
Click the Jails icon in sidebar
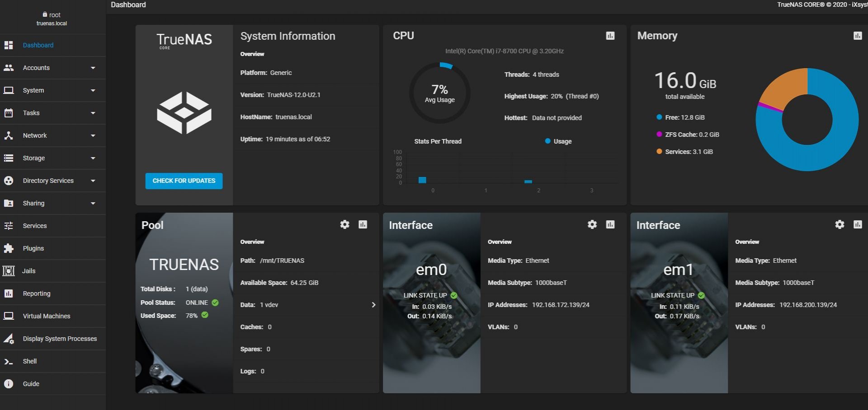tap(9, 271)
